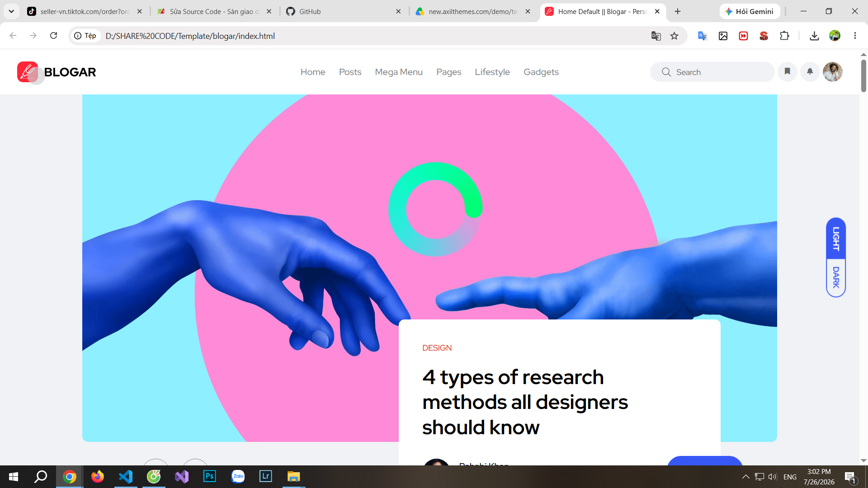Open the image extension icon in toolbar
Screen dimensions: 868x488
[x=723, y=36]
